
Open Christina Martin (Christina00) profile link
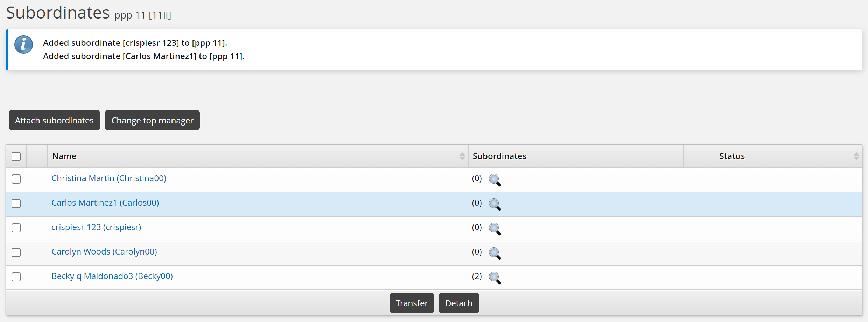click(x=109, y=178)
